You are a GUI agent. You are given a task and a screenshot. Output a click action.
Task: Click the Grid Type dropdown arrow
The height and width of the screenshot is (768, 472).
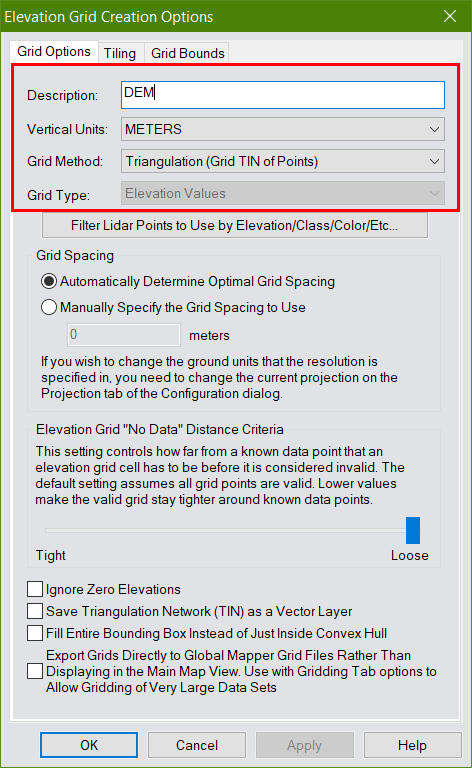[434, 193]
